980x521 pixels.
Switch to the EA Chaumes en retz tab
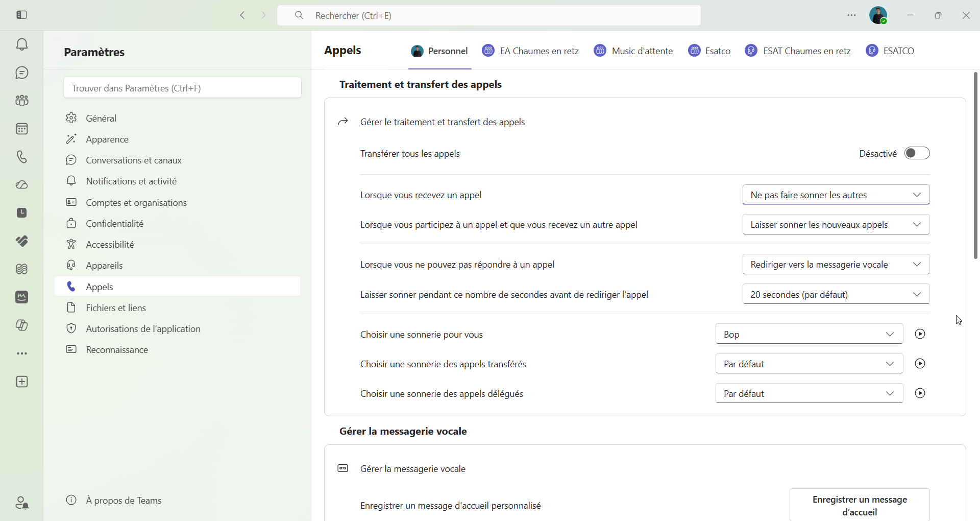[x=530, y=51]
